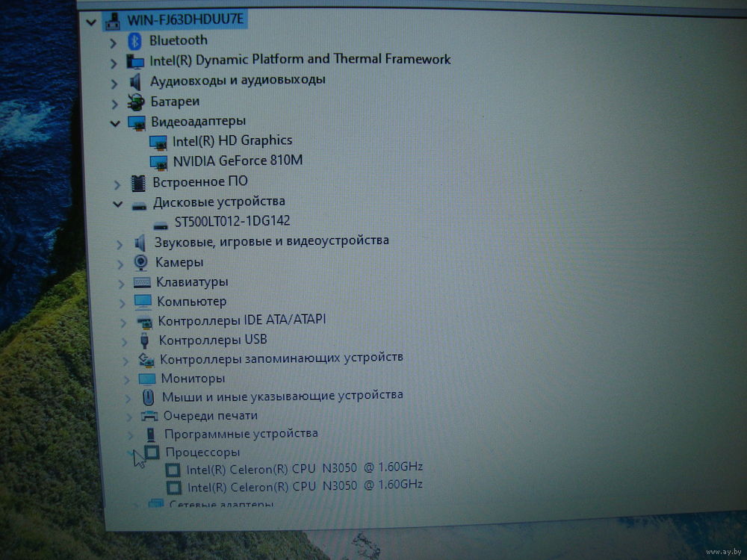Select the Видеоадаптеры label

[x=198, y=122]
